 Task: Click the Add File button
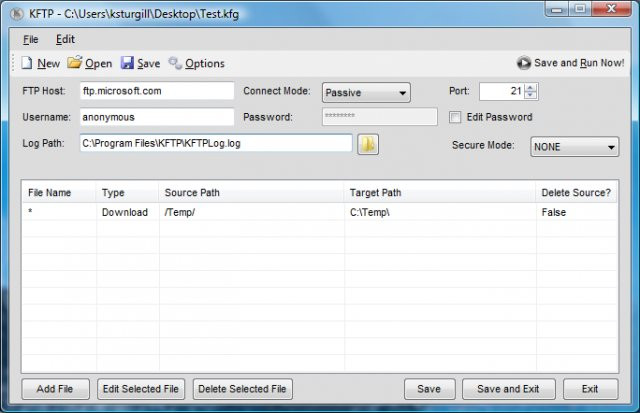[55, 389]
